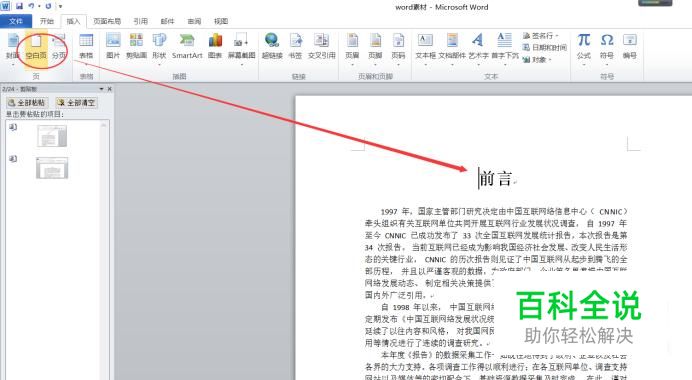Add a bookmark (书签)
Image resolution: width=692 pixels, height=380 pixels.
(295, 46)
